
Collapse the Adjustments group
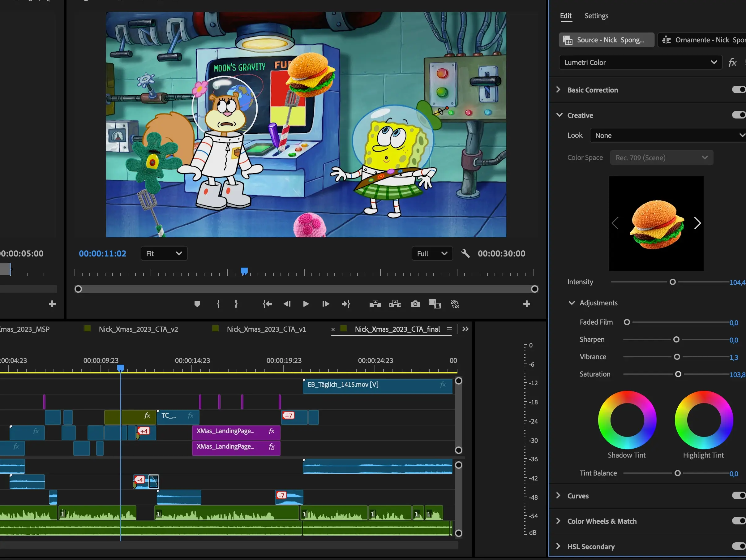pos(572,303)
